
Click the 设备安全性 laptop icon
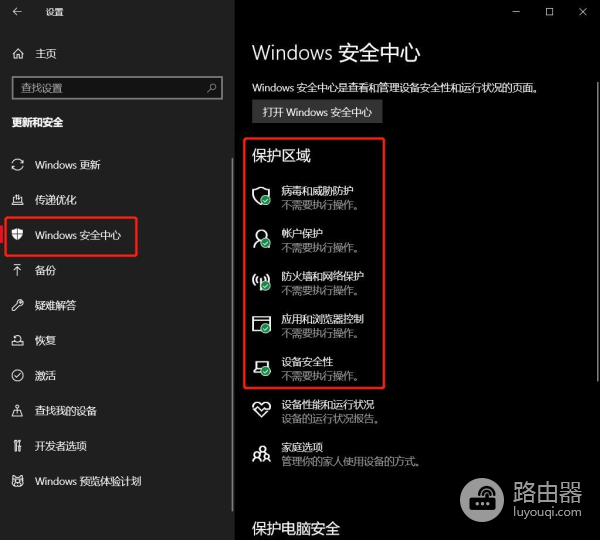[x=261, y=367]
